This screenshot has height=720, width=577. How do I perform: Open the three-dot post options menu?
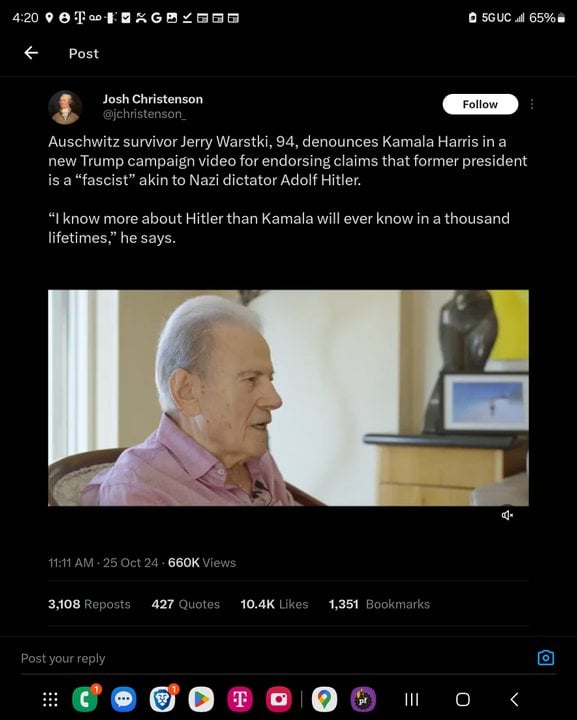point(532,104)
